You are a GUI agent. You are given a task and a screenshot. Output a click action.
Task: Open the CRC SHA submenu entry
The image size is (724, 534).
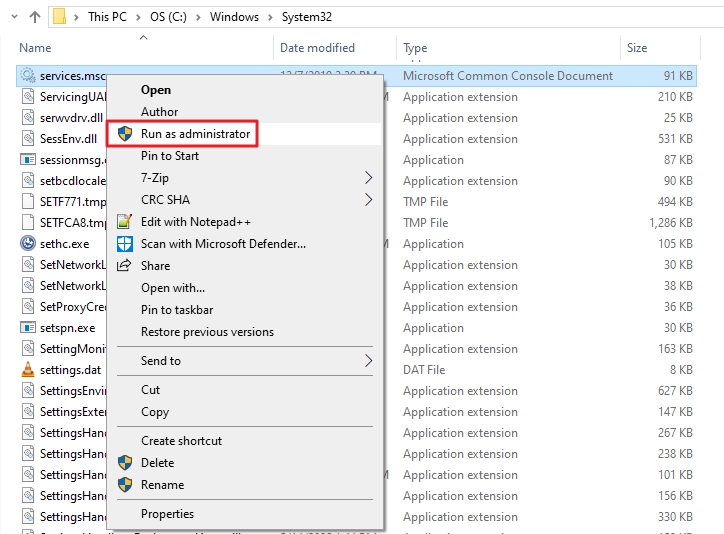[165, 200]
